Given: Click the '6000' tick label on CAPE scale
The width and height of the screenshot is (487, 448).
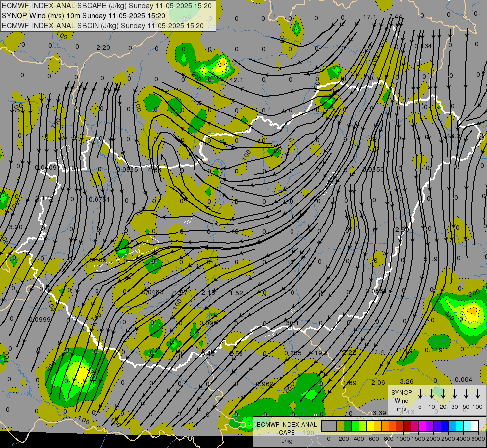Looking at the screenshot, I should click(x=479, y=439).
